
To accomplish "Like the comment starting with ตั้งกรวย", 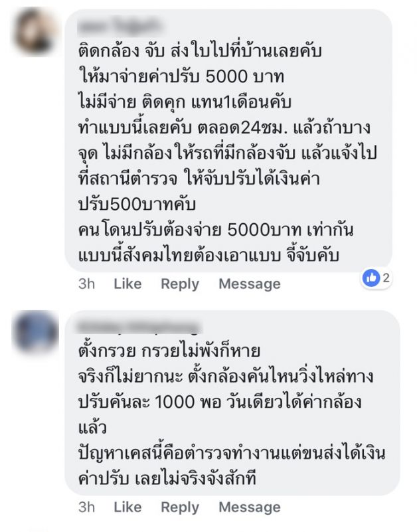I will (x=127, y=507).
